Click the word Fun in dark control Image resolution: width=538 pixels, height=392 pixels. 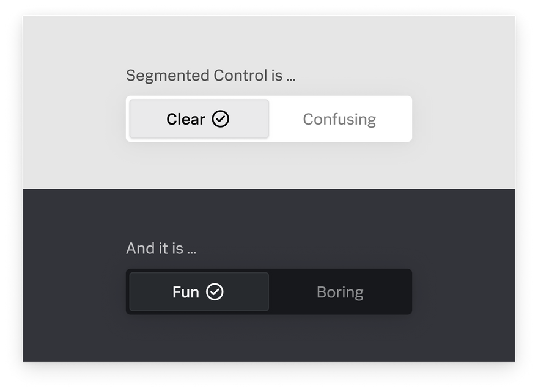tap(186, 292)
